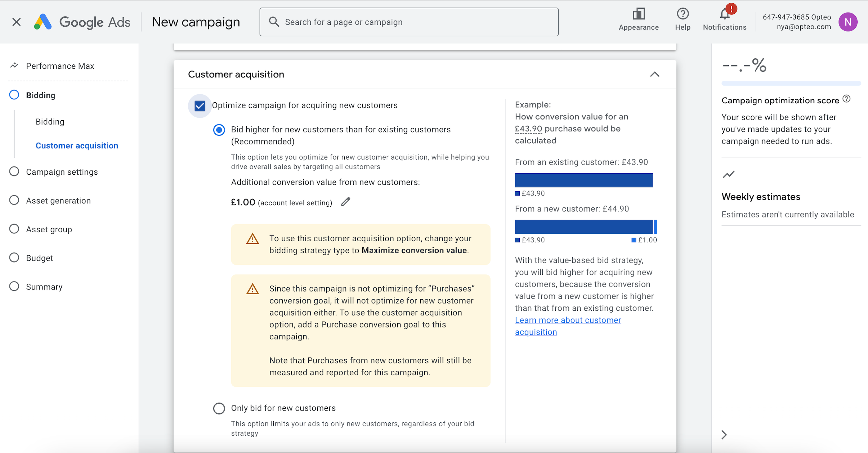
Task: Go to Campaign settings step
Action: tap(62, 172)
